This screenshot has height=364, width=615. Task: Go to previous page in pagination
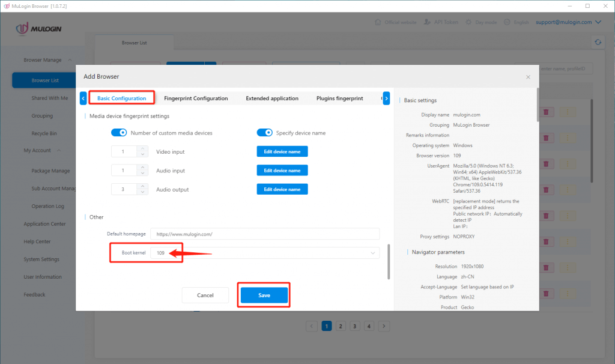point(312,326)
